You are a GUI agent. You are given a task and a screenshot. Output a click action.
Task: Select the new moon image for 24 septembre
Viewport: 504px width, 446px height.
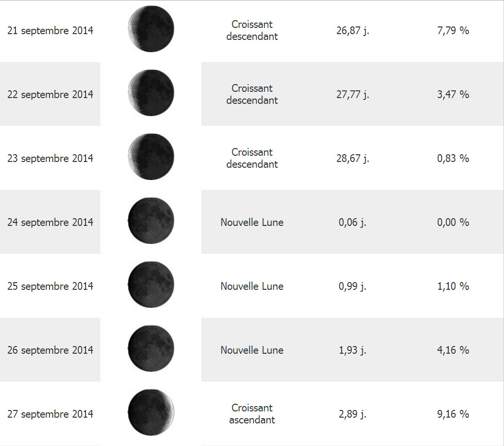(x=151, y=221)
